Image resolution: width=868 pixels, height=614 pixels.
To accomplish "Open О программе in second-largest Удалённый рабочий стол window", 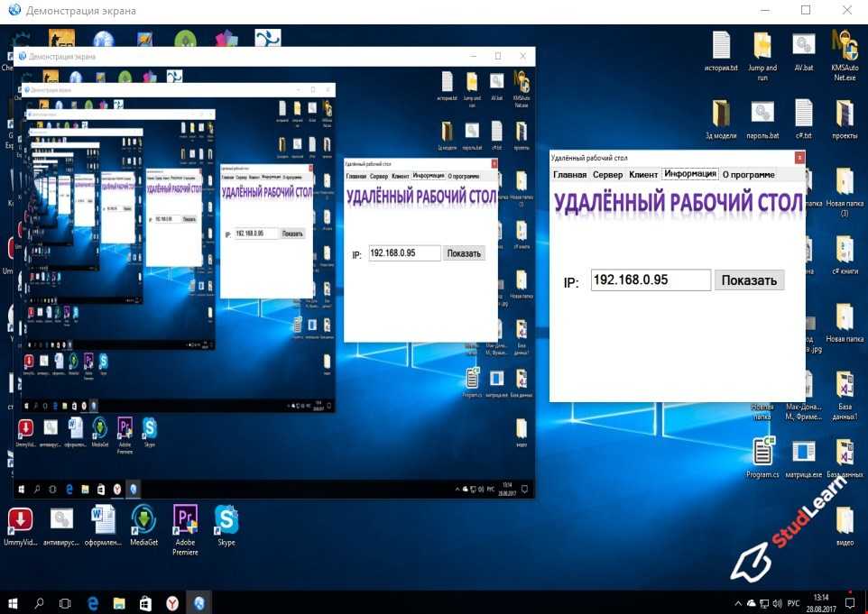I will click(x=464, y=176).
